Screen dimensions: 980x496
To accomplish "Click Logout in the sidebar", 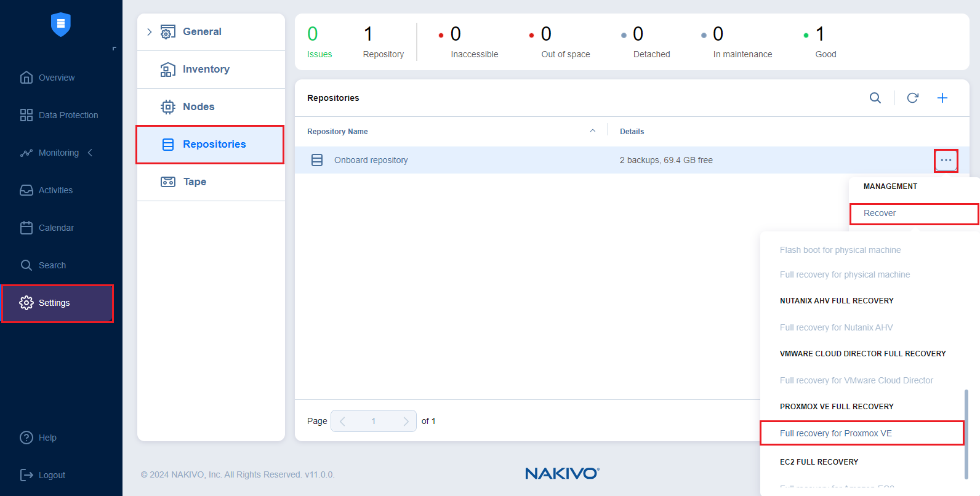I will pyautogui.click(x=52, y=475).
